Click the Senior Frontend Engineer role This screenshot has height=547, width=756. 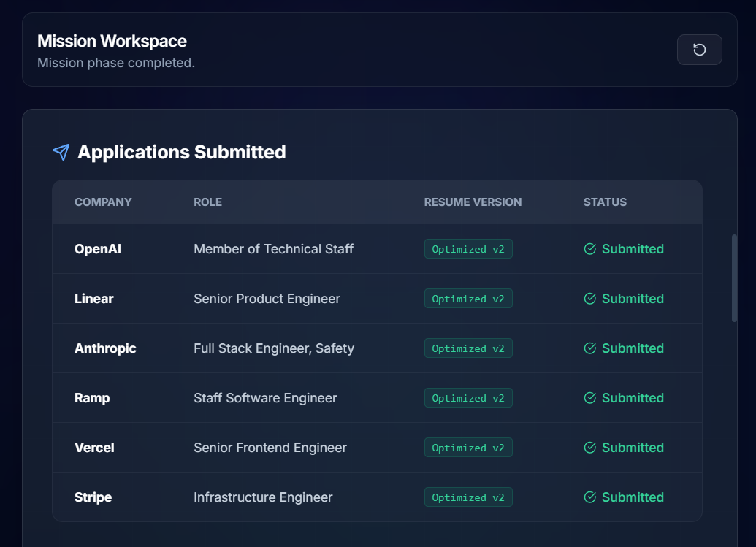270,448
